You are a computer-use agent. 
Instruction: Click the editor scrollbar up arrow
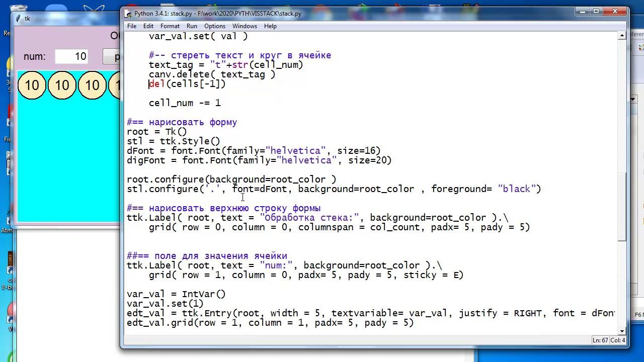(622, 35)
